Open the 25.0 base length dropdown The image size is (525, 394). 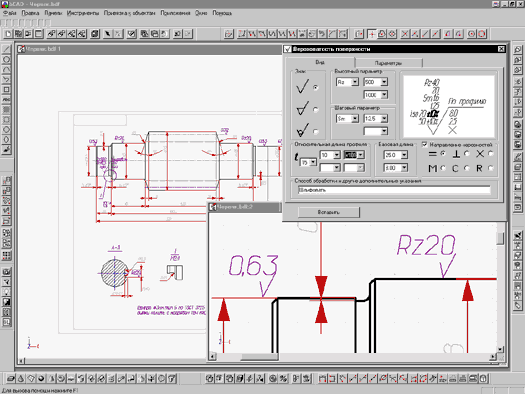click(404, 155)
